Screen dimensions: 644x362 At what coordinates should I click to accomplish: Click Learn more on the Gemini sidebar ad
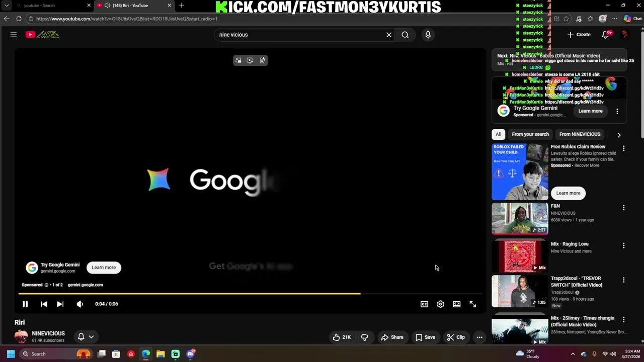pyautogui.click(x=590, y=111)
